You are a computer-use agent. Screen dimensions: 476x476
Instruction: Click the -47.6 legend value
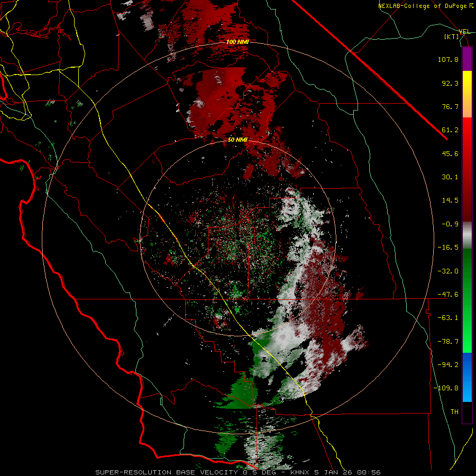click(448, 295)
